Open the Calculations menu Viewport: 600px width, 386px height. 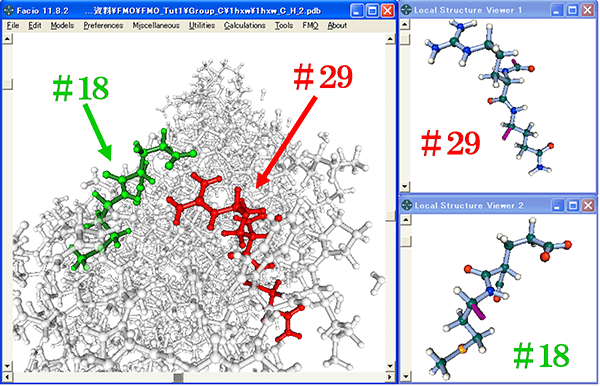[x=245, y=26]
